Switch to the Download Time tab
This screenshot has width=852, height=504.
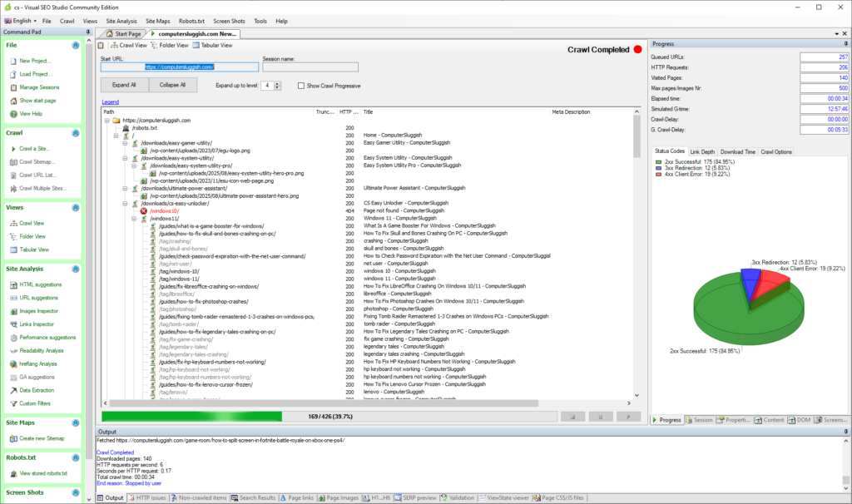click(x=737, y=151)
